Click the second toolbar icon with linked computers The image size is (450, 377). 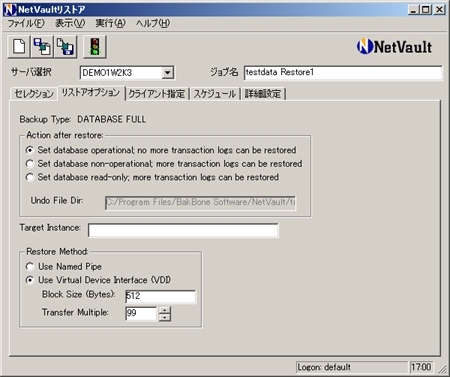(x=42, y=47)
